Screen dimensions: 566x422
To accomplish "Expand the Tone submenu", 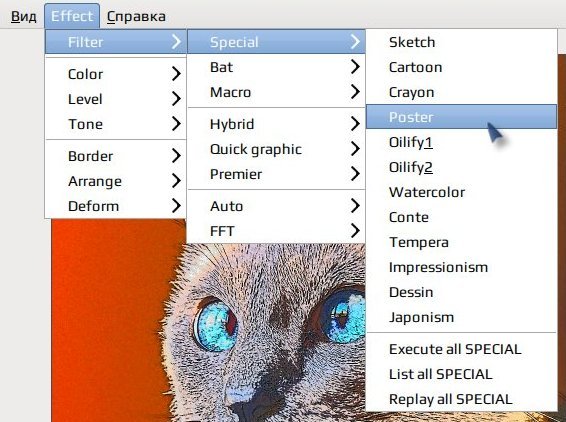I will tap(116, 124).
